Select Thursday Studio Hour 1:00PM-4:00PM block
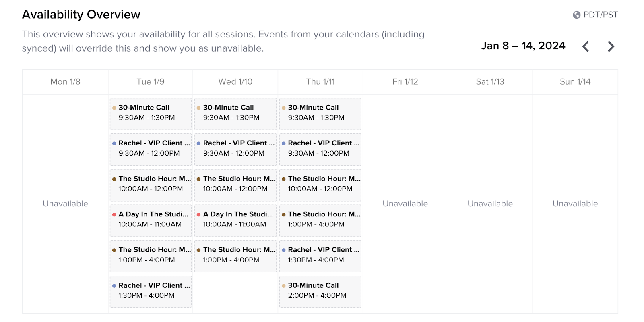 320,220
